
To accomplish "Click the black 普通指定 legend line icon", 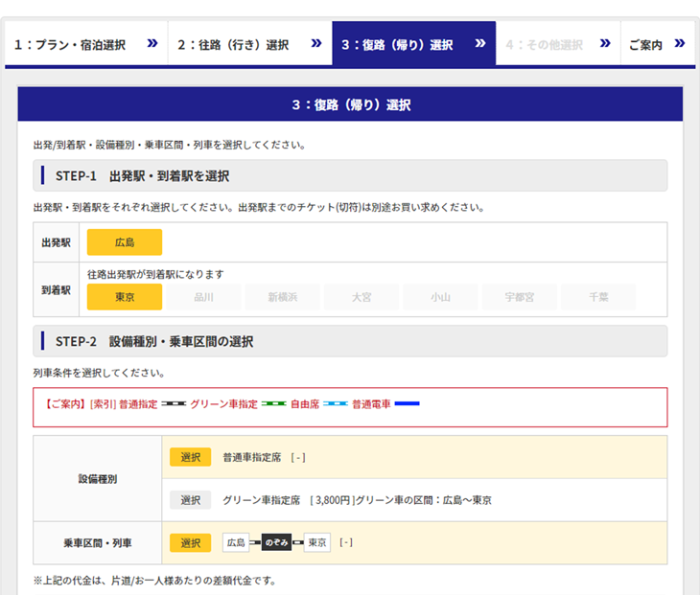I will point(174,404).
